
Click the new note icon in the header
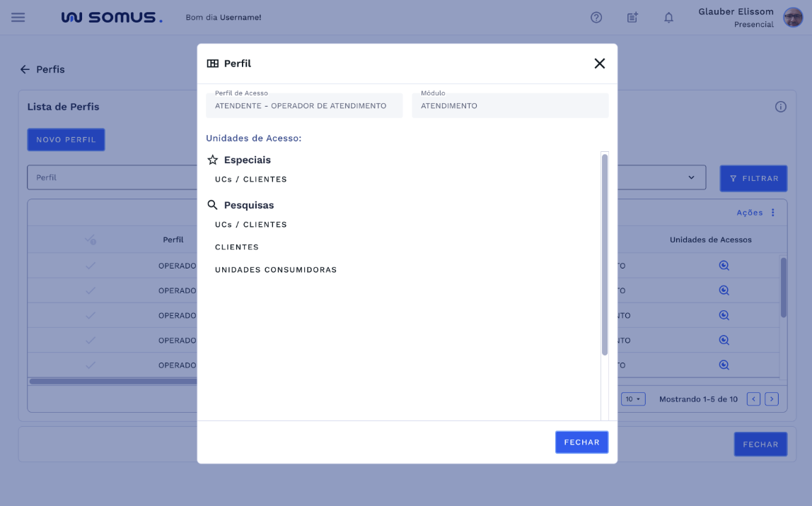pos(632,17)
